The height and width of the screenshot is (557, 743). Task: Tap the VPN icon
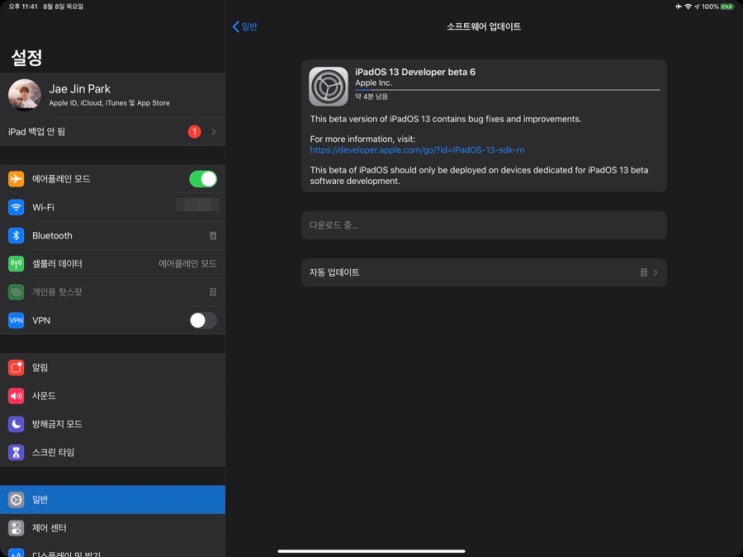[x=16, y=320]
